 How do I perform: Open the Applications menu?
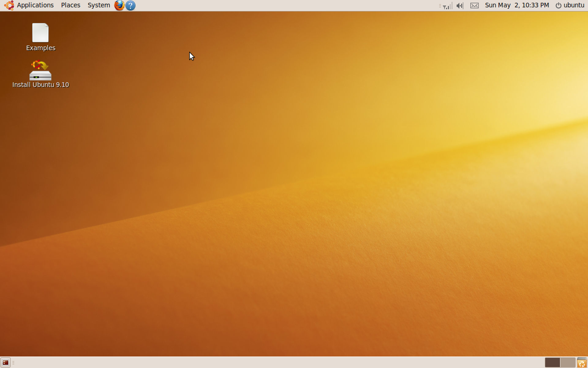35,6
